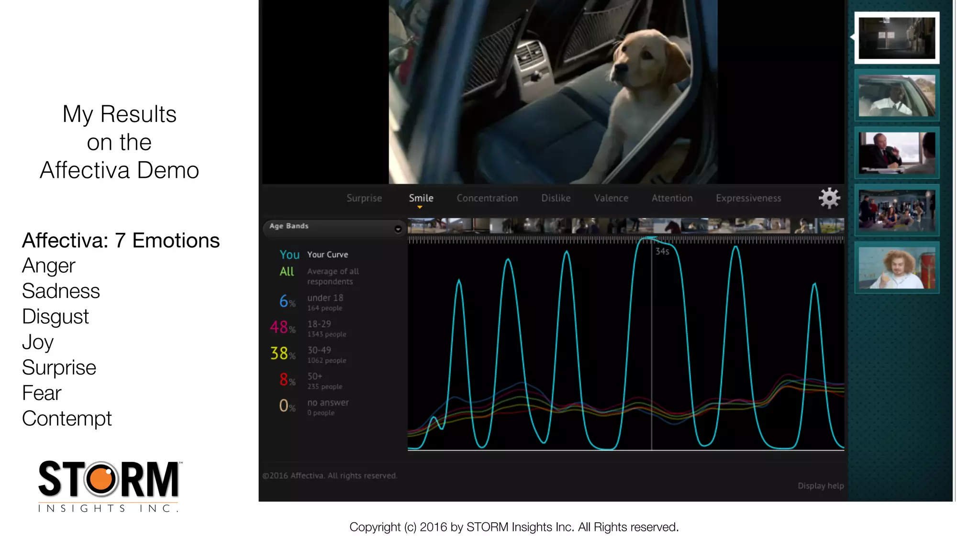Toggle the All respondents average curve
Screen dimensions: 980x551
coord(287,272)
